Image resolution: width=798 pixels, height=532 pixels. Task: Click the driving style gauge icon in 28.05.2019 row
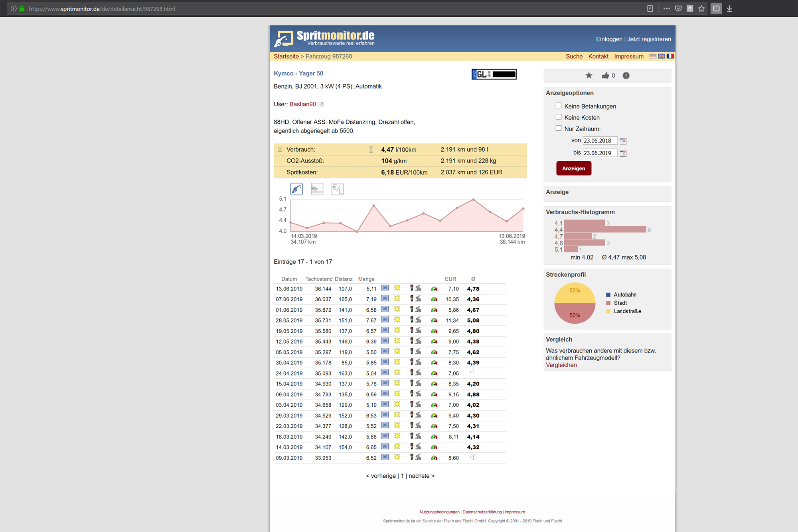click(434, 320)
